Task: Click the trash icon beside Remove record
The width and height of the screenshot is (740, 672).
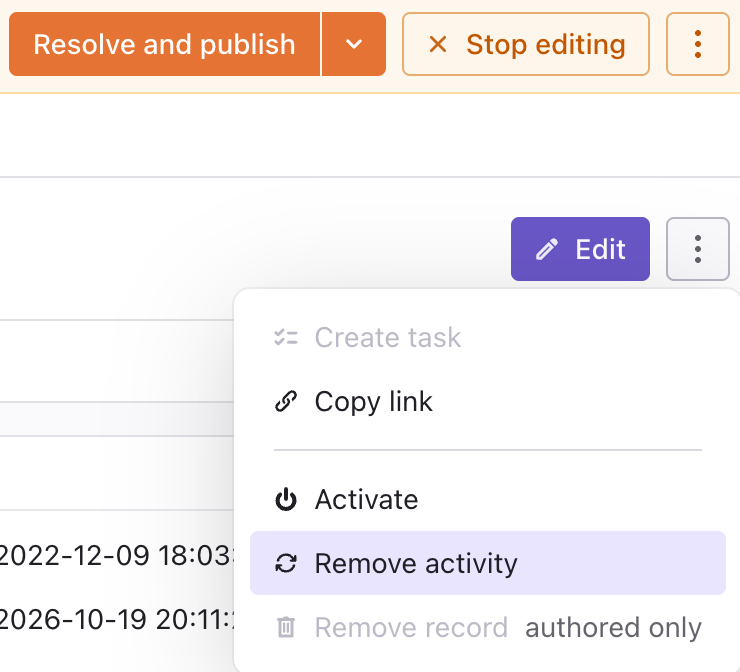Action: click(x=286, y=627)
